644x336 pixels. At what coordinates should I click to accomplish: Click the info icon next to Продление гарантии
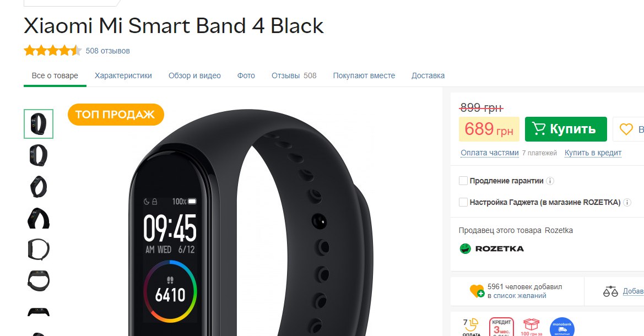coord(550,181)
